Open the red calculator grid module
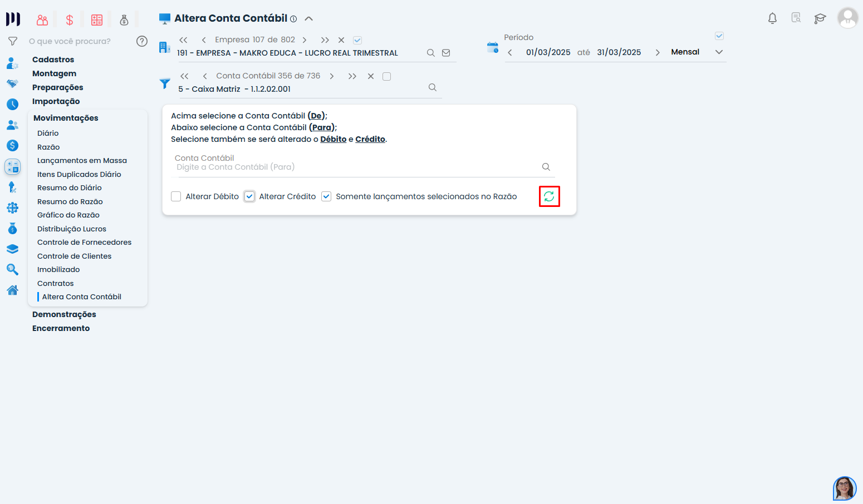Viewport: 863px width, 504px height. pos(97,20)
